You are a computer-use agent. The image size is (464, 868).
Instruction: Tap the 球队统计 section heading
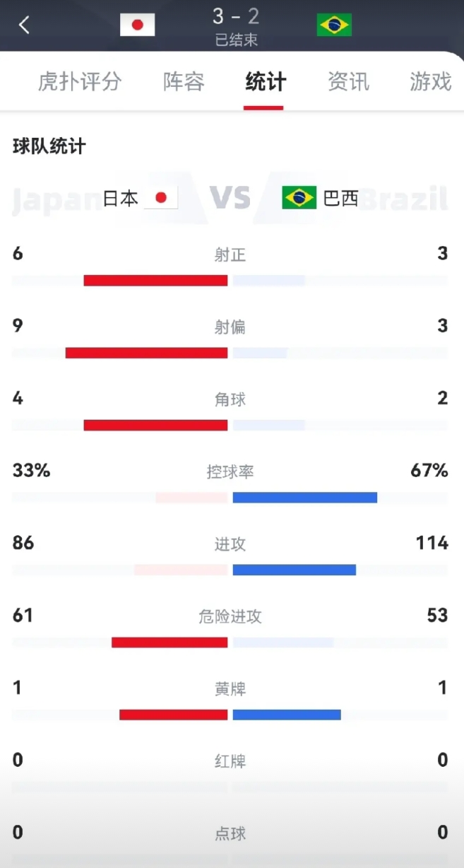[49, 146]
